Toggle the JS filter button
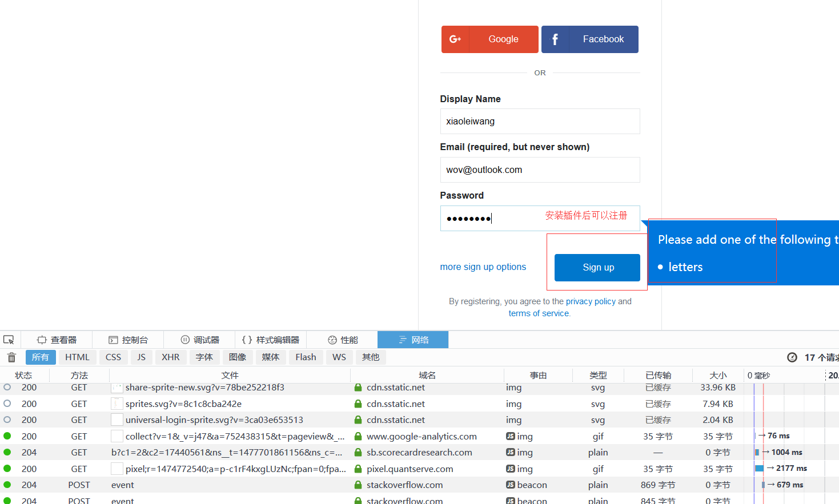 [141, 357]
